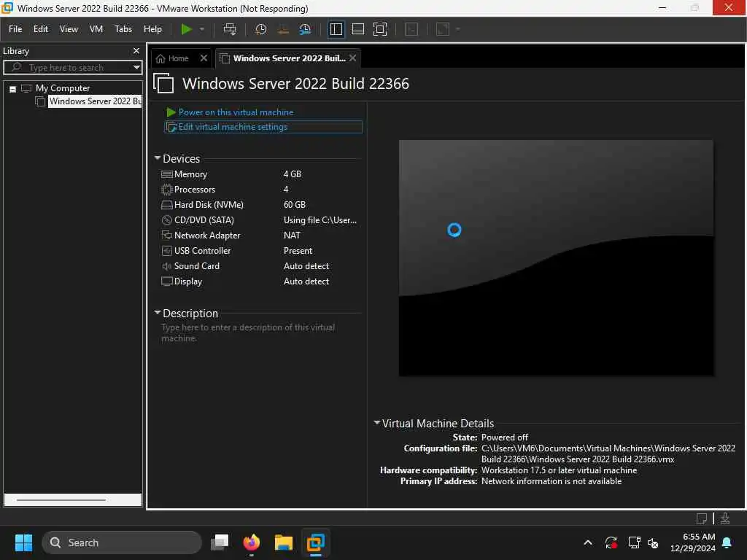The image size is (747, 560).
Task: Toggle the thumbnail bar view icon
Action: (357, 29)
